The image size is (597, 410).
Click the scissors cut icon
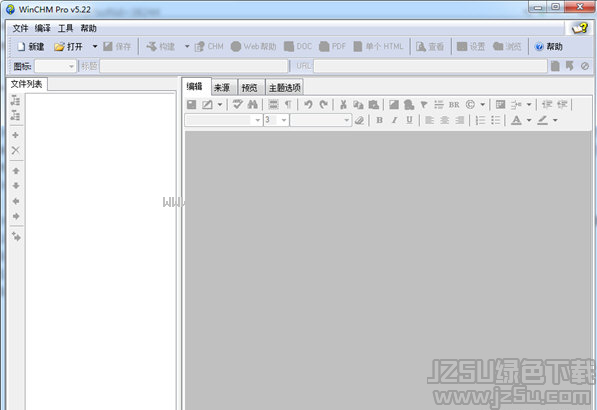343,104
